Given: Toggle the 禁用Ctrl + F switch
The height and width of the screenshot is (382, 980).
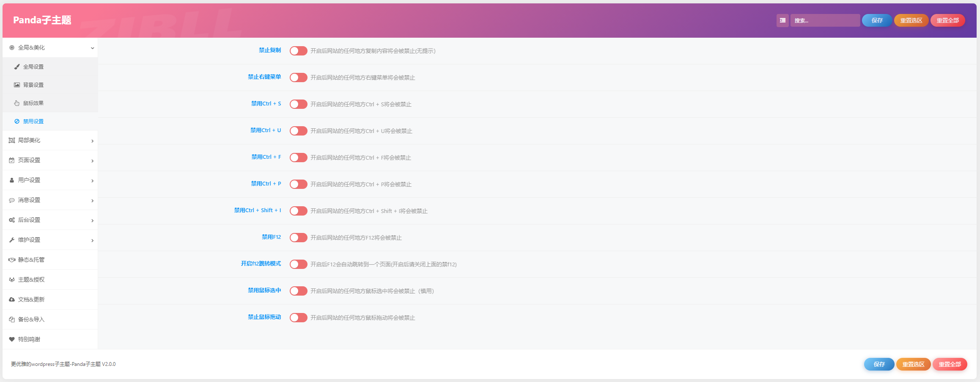Looking at the screenshot, I should (x=299, y=158).
